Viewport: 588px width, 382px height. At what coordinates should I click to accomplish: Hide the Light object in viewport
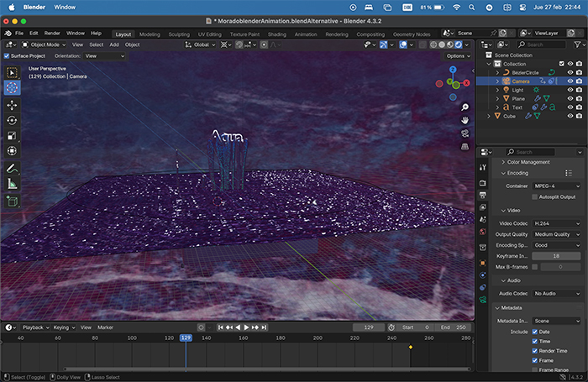coord(570,90)
